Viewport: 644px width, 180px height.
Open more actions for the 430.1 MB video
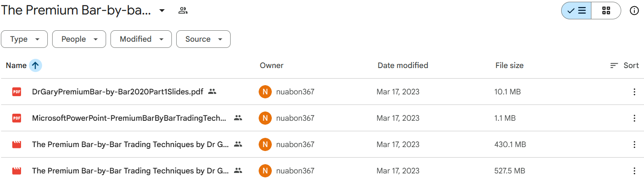(x=634, y=144)
